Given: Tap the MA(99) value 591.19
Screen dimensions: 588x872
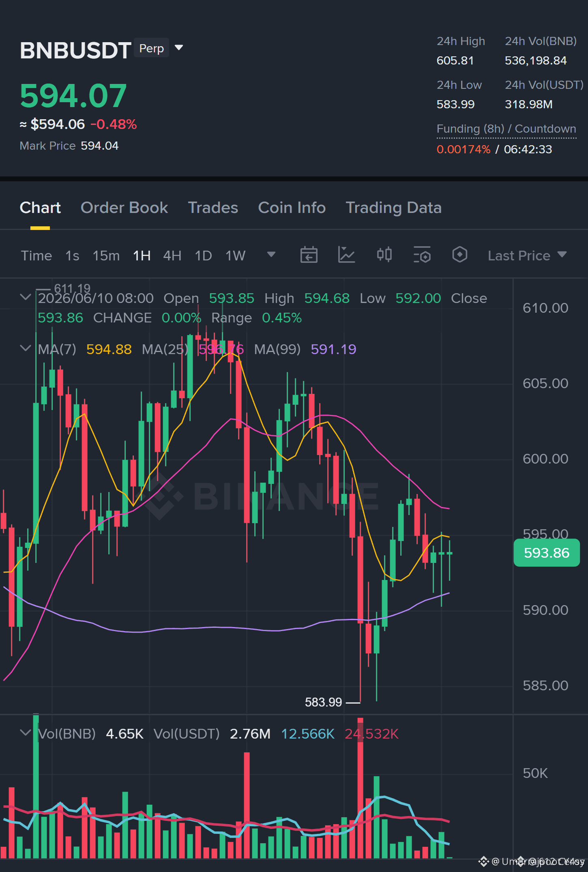Looking at the screenshot, I should point(333,349).
